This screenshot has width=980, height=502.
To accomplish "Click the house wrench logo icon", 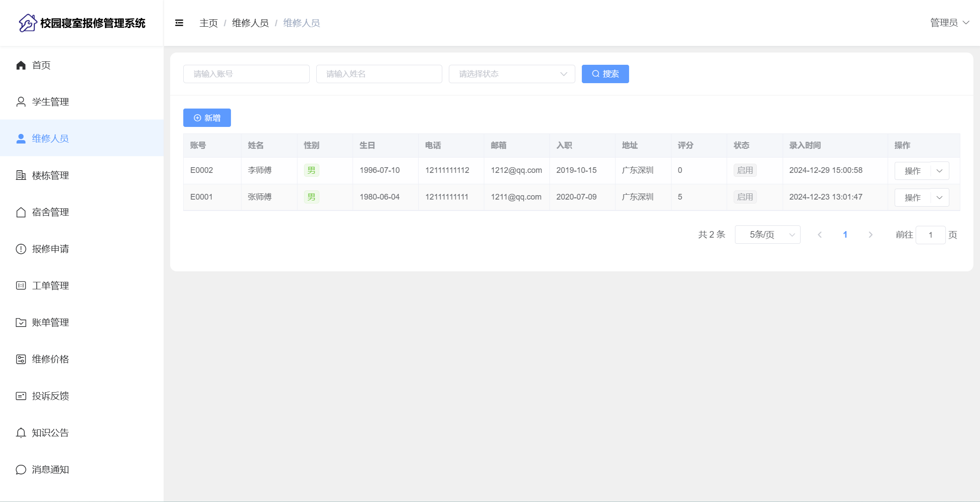I will tap(28, 23).
